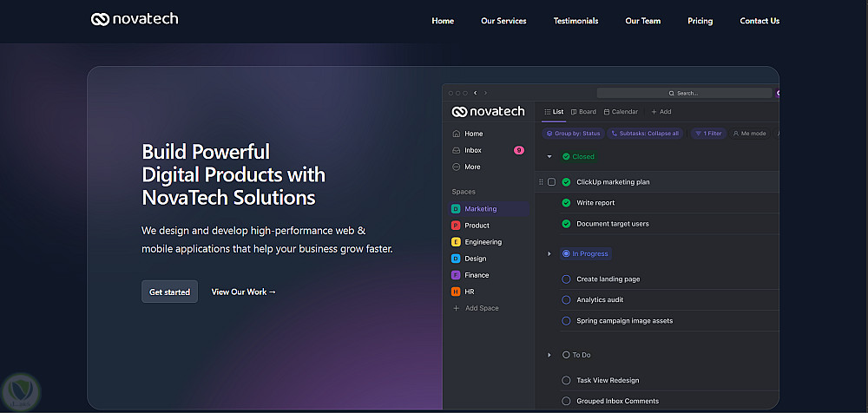
Task: Select the HR space
Action: coord(463,292)
